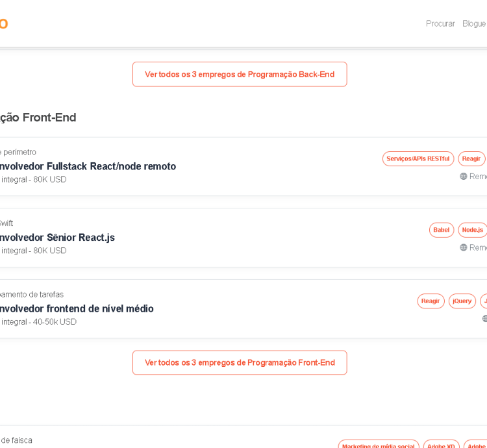Click globe icon in the Fullstack React/node job

(464, 177)
